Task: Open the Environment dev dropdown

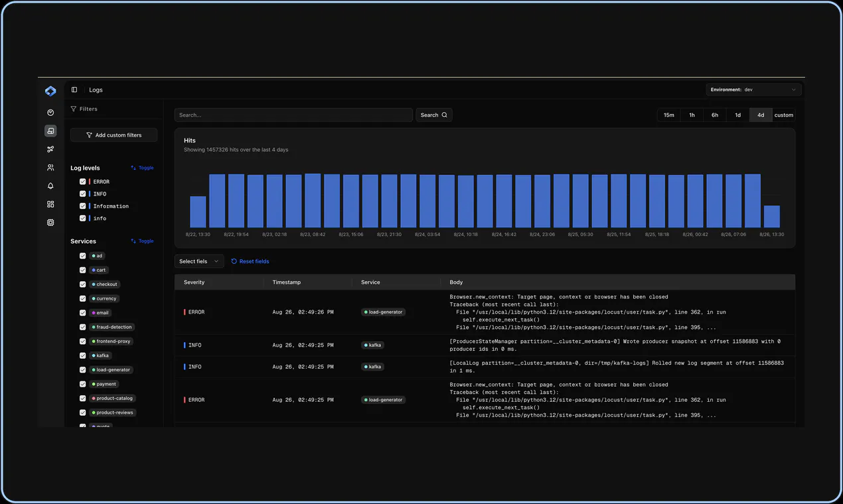Action: [x=753, y=90]
